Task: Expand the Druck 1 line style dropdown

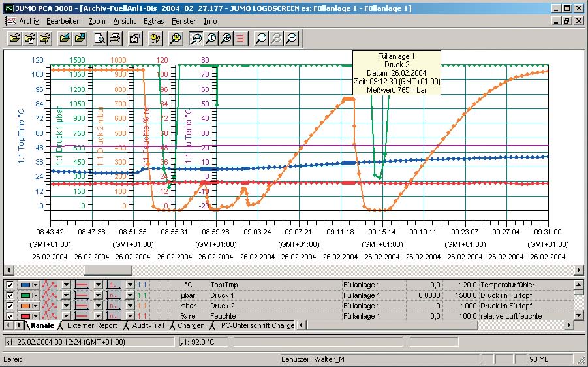Action: (x=98, y=295)
